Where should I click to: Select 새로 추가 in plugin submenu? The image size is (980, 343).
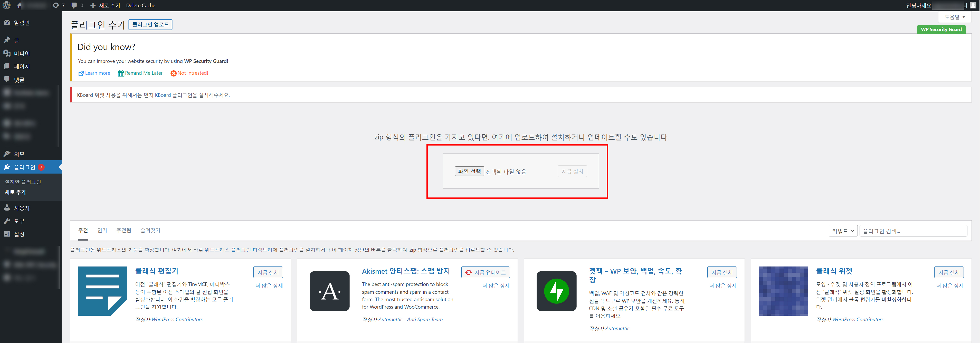click(x=16, y=192)
